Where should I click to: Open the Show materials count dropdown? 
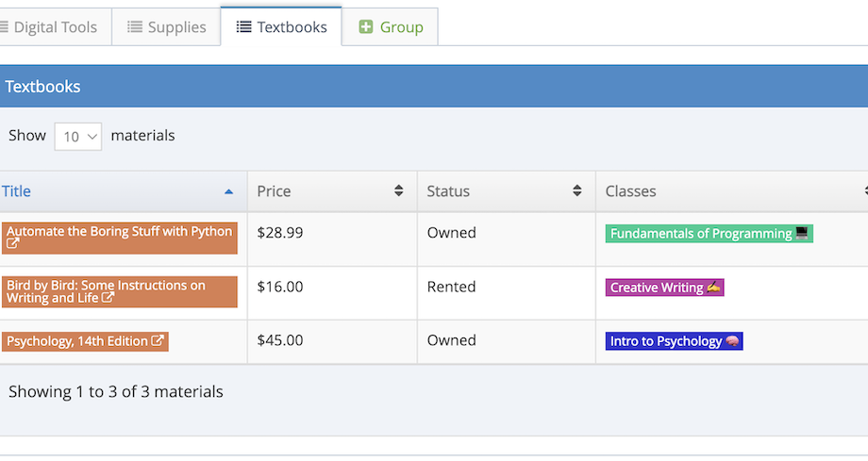[x=78, y=137]
